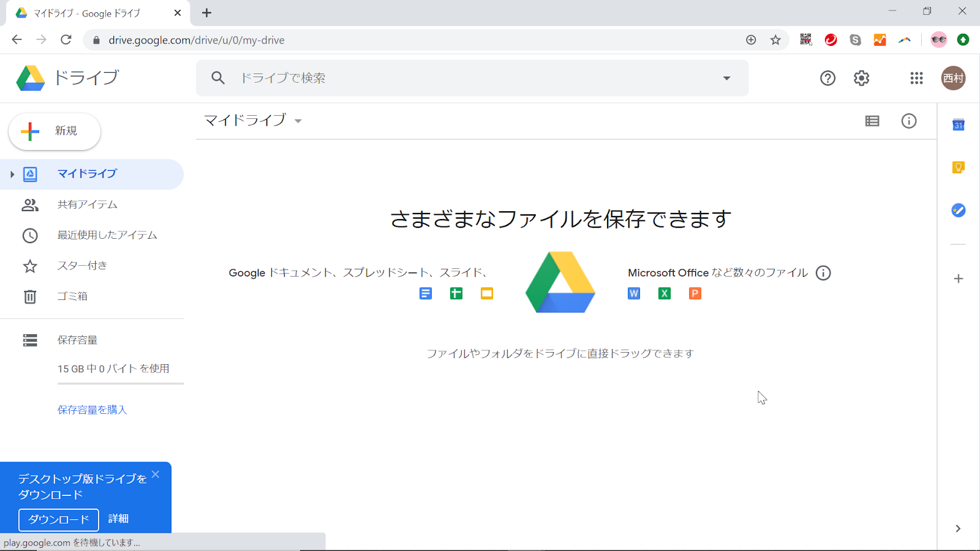The width and height of the screenshot is (980, 551).
Task: Open the QR code extension
Action: pyautogui.click(x=806, y=40)
